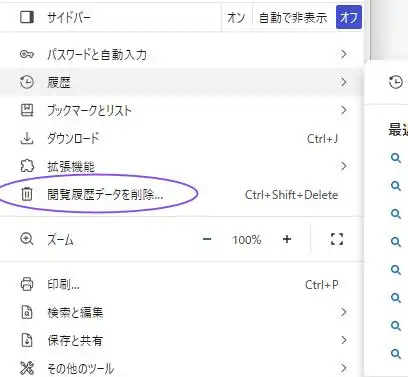Click the puzzle piece icon beside 拡張機能
The width and height of the screenshot is (408, 377).
pyautogui.click(x=27, y=166)
